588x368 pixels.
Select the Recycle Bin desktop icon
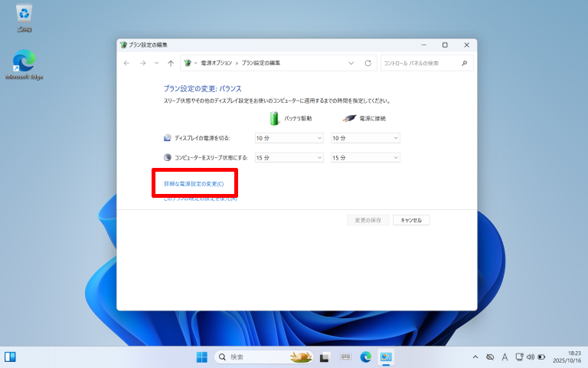click(24, 18)
